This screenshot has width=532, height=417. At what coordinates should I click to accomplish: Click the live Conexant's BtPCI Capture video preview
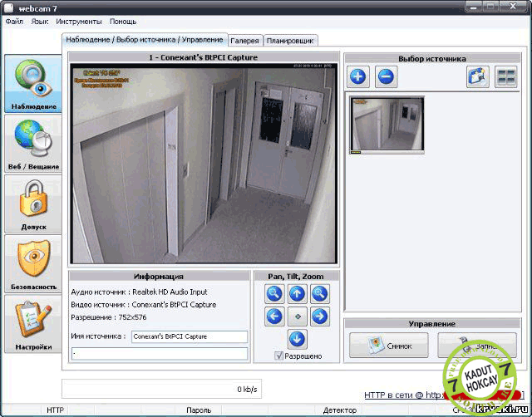[x=204, y=163]
